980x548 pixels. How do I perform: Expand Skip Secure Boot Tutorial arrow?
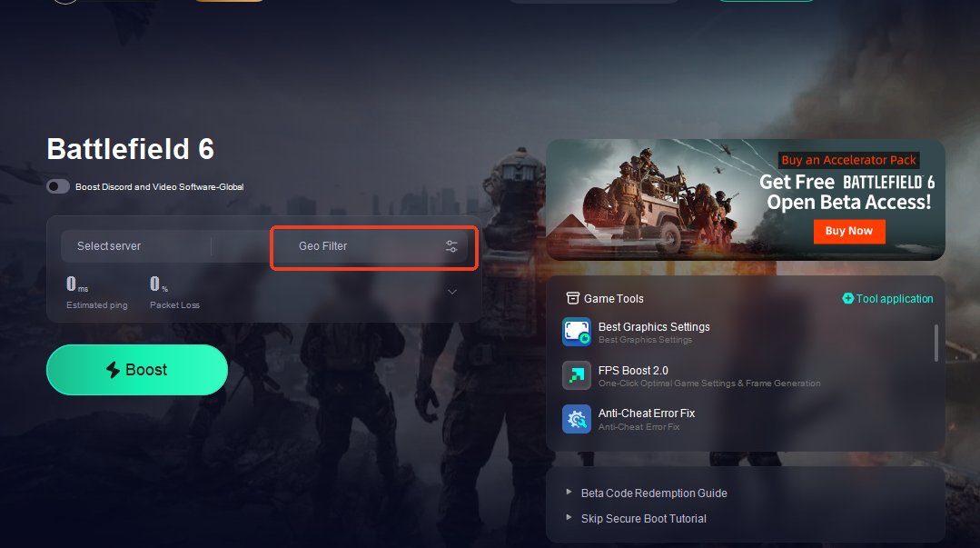pyautogui.click(x=569, y=517)
